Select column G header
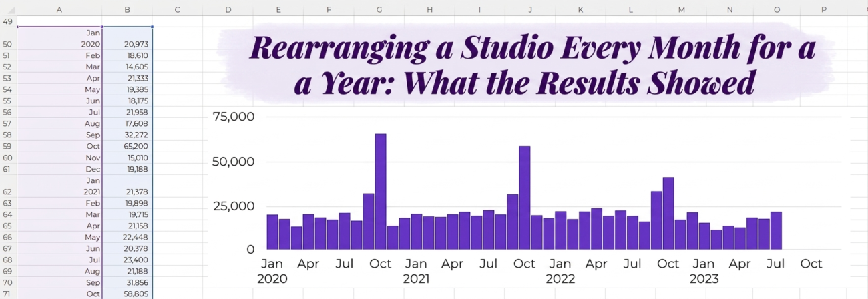This screenshot has height=299, width=868. (379, 9)
